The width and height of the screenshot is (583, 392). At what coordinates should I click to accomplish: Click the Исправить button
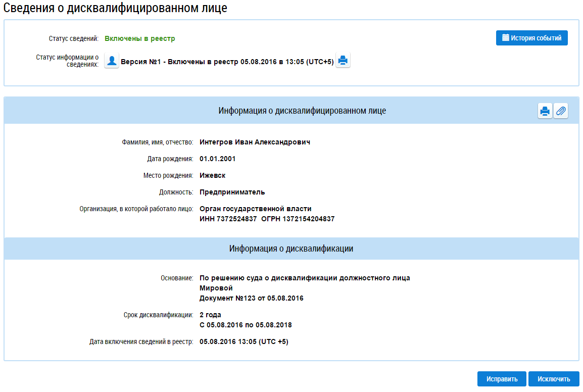coord(502,379)
